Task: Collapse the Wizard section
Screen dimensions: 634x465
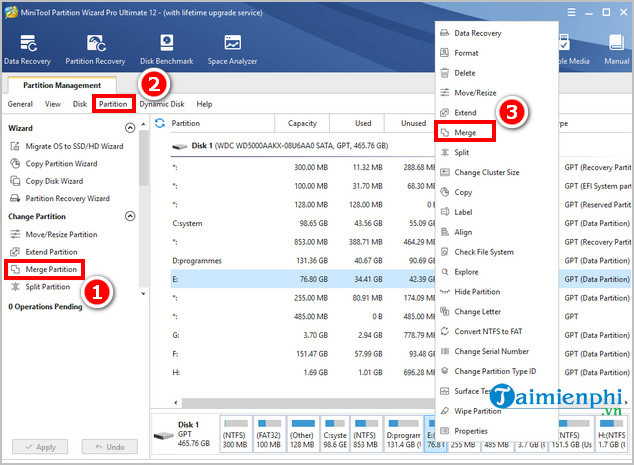Action: pyautogui.click(x=130, y=128)
